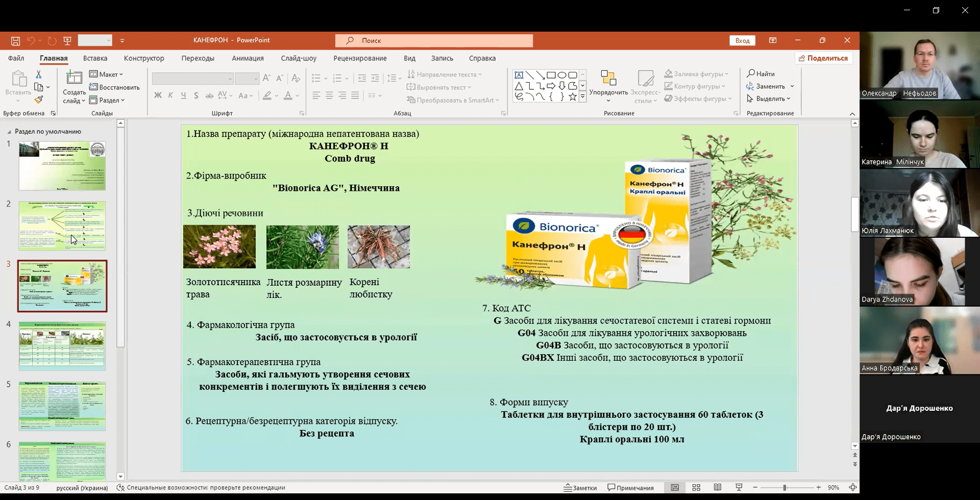Launch slideshow icon in status bar
Screen dimensions: 980x500
(739, 488)
